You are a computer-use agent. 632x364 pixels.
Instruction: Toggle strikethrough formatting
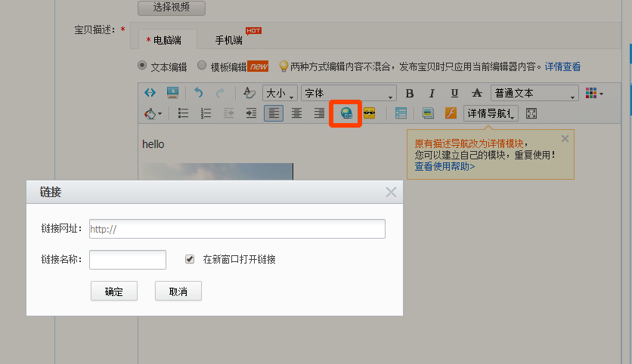coord(477,94)
